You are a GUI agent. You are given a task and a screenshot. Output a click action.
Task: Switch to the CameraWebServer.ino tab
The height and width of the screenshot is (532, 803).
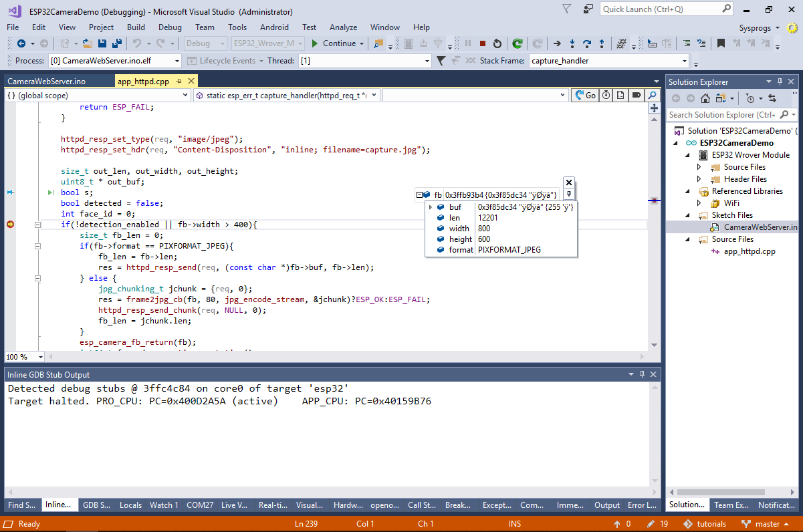47,82
